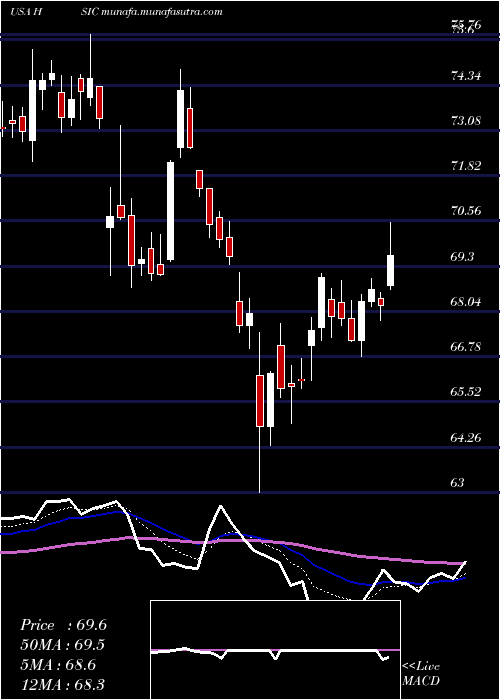The width and height of the screenshot is (500, 700).
Task: Click the 65.52 price axis label
Action: point(467,392)
